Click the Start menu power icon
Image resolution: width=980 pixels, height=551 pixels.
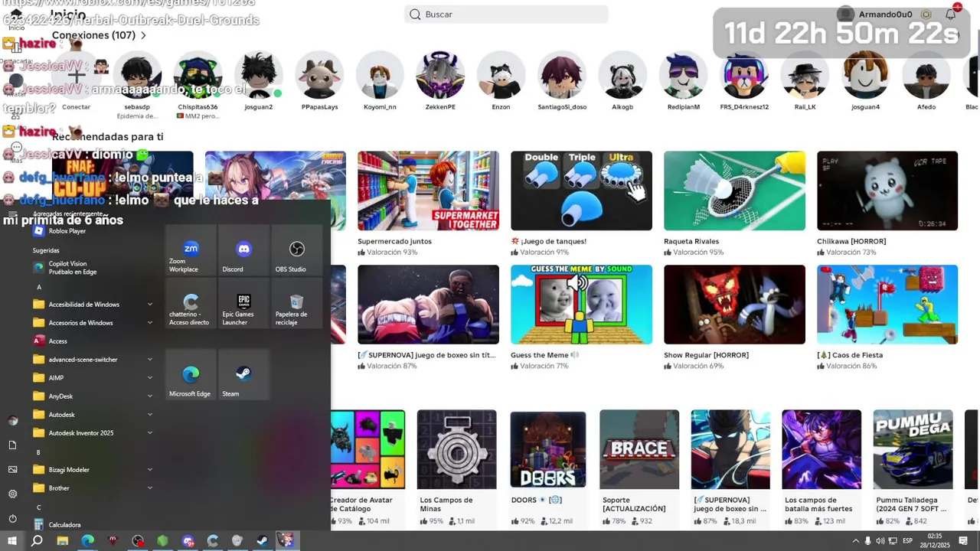pos(12,518)
